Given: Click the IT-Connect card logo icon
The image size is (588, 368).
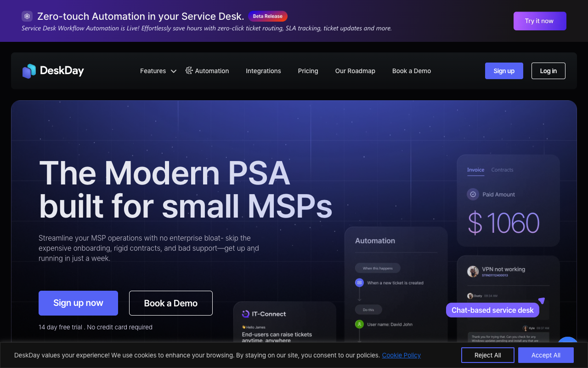Looking at the screenshot, I should pos(245,314).
